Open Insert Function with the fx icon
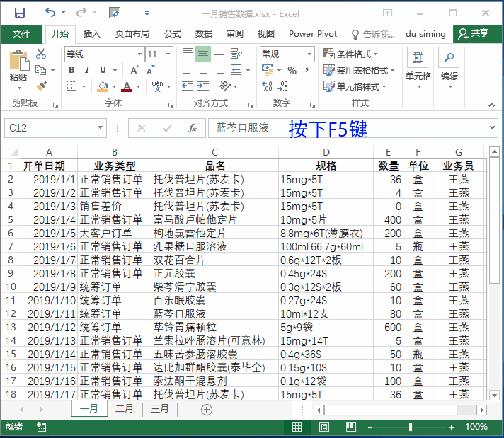 193,128
